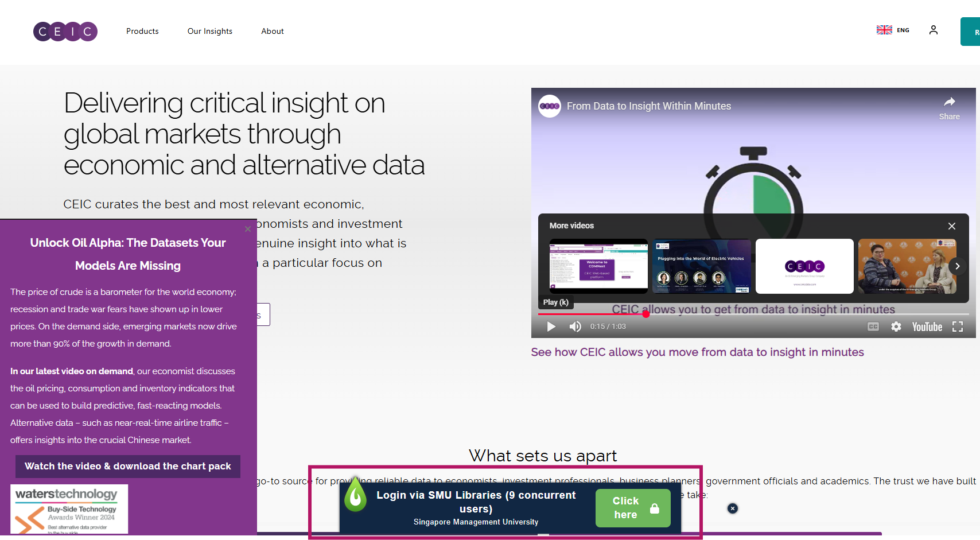Toggle closed captions on video
This screenshot has width=980, height=540.
click(x=873, y=327)
